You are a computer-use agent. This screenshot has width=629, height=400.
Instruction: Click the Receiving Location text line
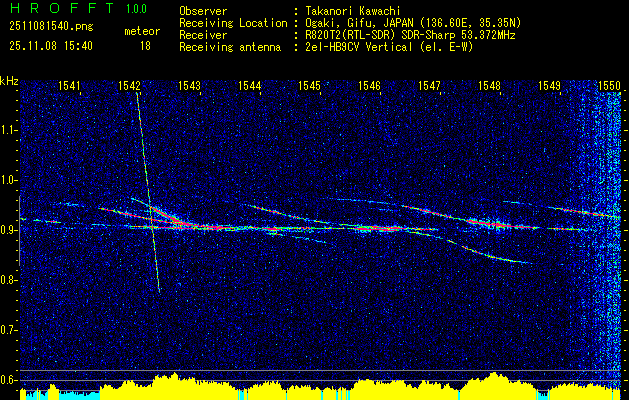pos(350,23)
